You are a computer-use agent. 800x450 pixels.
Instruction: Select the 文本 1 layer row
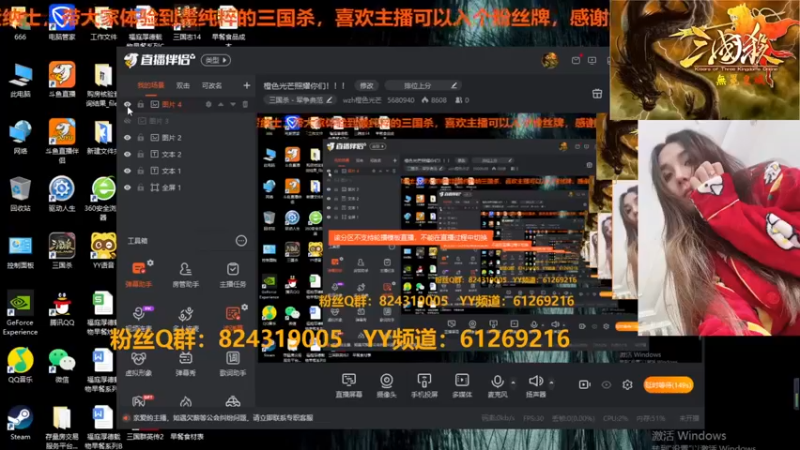(x=186, y=171)
